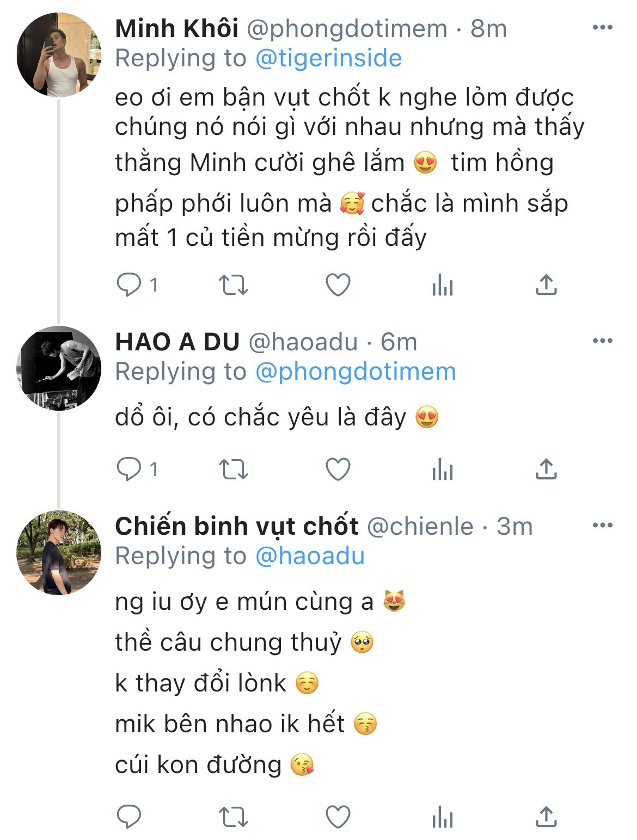Open more menu on Chiến binh vụt chốt's tweet

[x=602, y=526]
